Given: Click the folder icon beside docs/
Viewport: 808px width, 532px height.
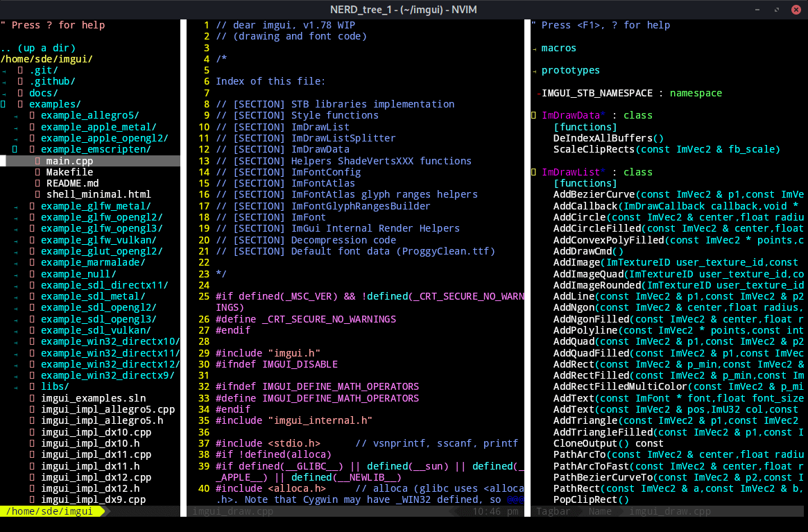Looking at the screenshot, I should [x=21, y=94].
